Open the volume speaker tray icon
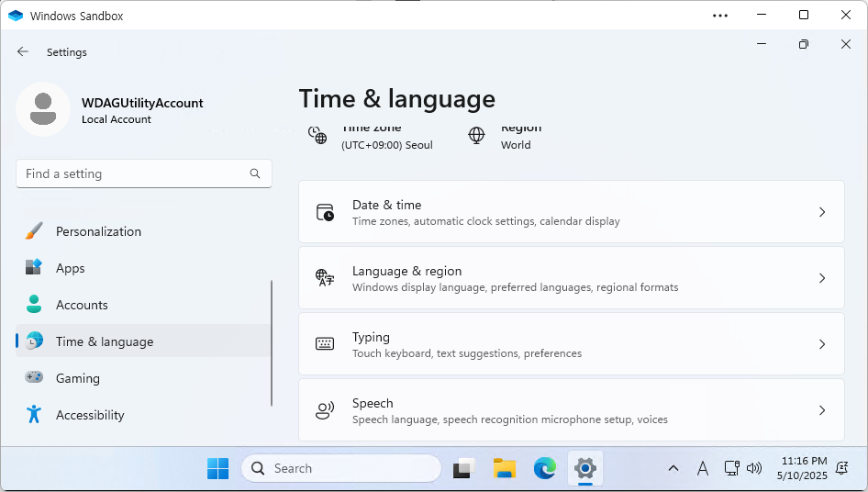 pos(754,469)
